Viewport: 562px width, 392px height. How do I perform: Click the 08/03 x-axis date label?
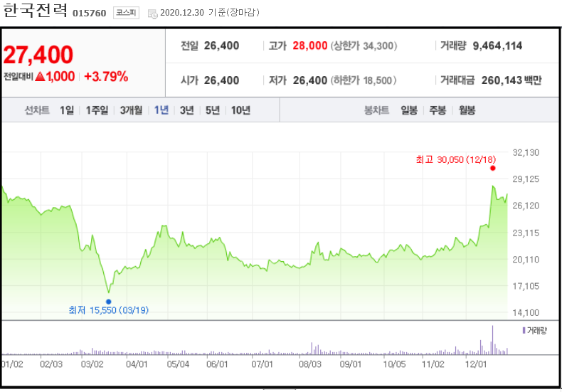click(x=310, y=364)
